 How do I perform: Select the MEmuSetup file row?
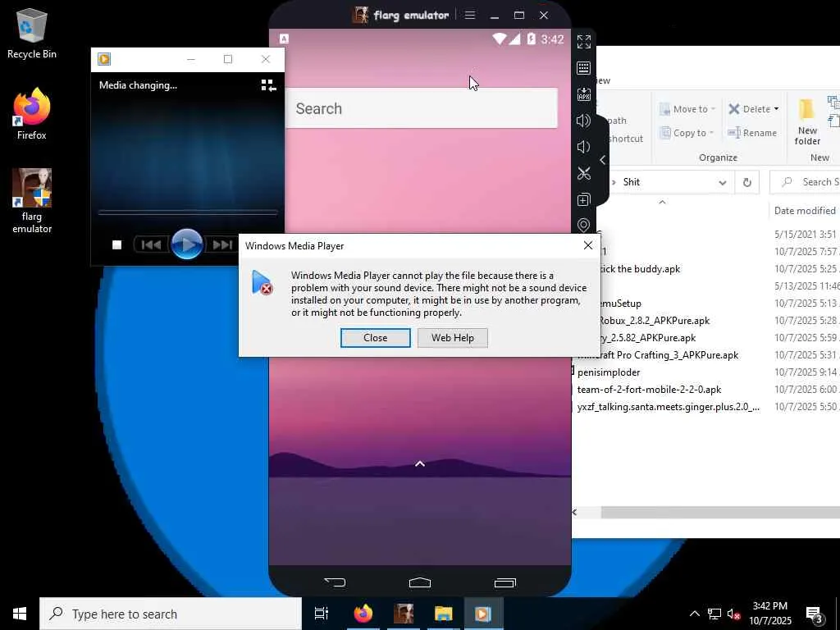(620, 304)
